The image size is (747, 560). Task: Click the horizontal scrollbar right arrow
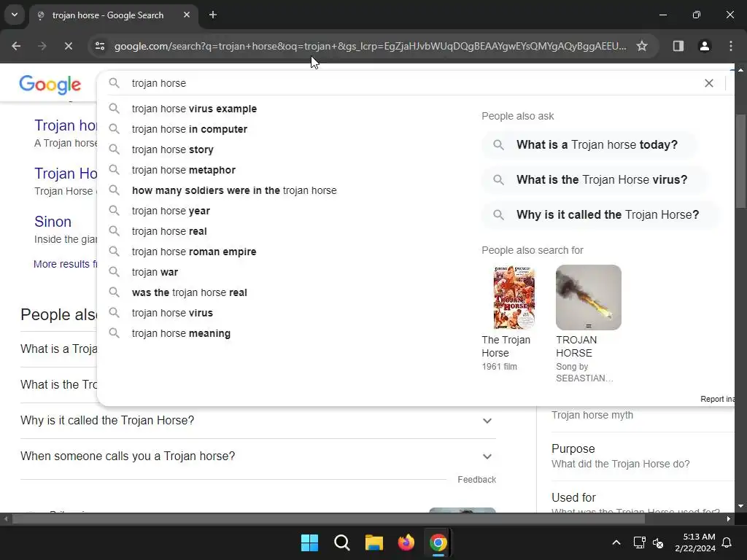[729, 519]
